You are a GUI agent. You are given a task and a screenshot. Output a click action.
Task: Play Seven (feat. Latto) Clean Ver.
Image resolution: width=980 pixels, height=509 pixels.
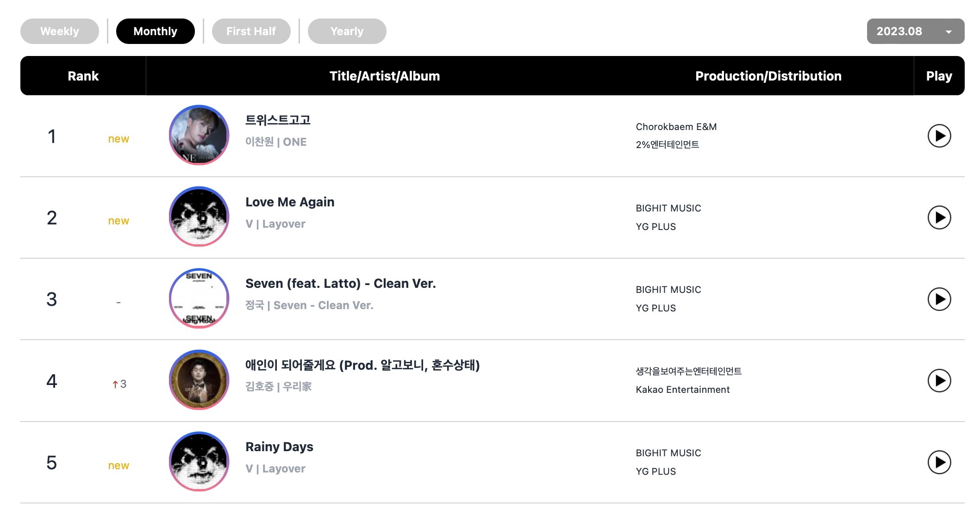point(939,299)
